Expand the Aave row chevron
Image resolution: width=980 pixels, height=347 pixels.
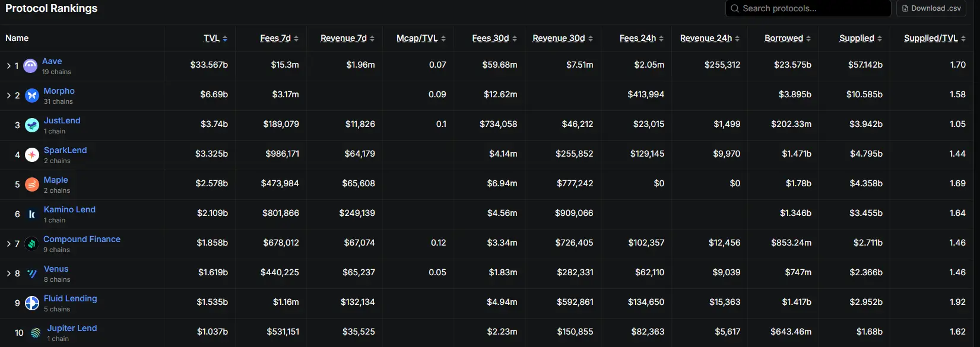(8, 66)
